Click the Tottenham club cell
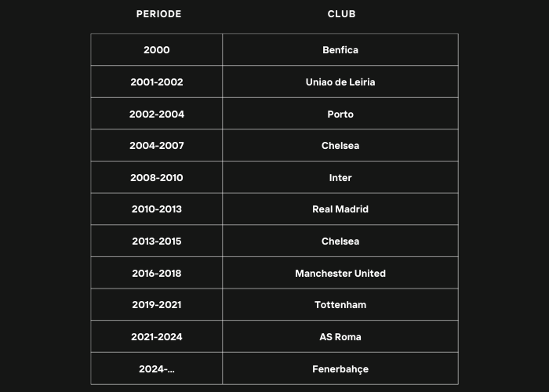This screenshot has height=392, width=549. click(x=340, y=304)
